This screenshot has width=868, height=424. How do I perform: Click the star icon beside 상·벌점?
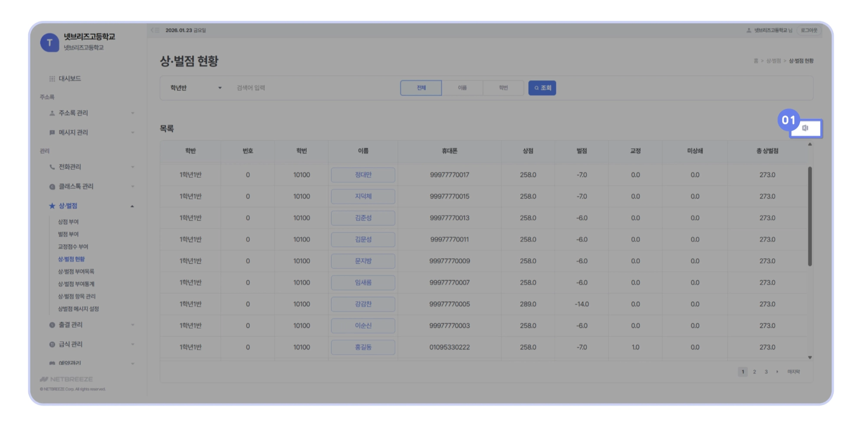click(x=52, y=206)
